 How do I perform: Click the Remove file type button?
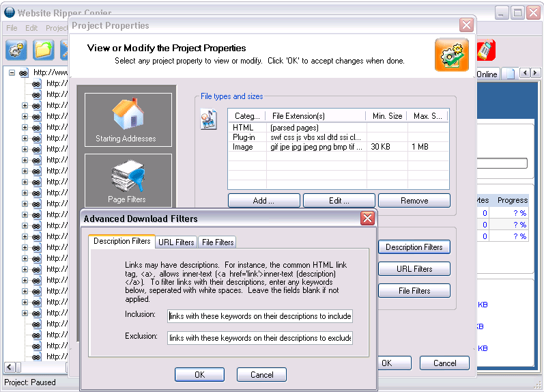pos(414,201)
